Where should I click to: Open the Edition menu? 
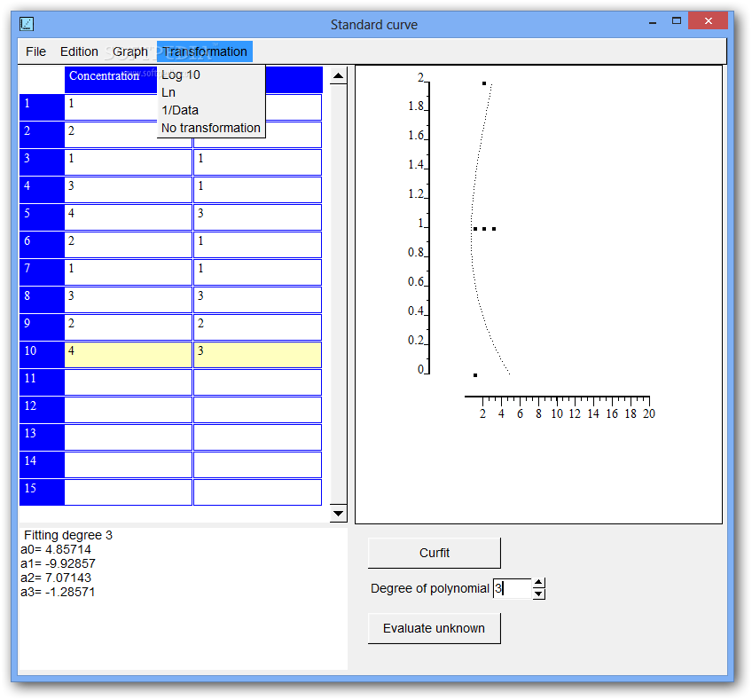pyautogui.click(x=79, y=51)
